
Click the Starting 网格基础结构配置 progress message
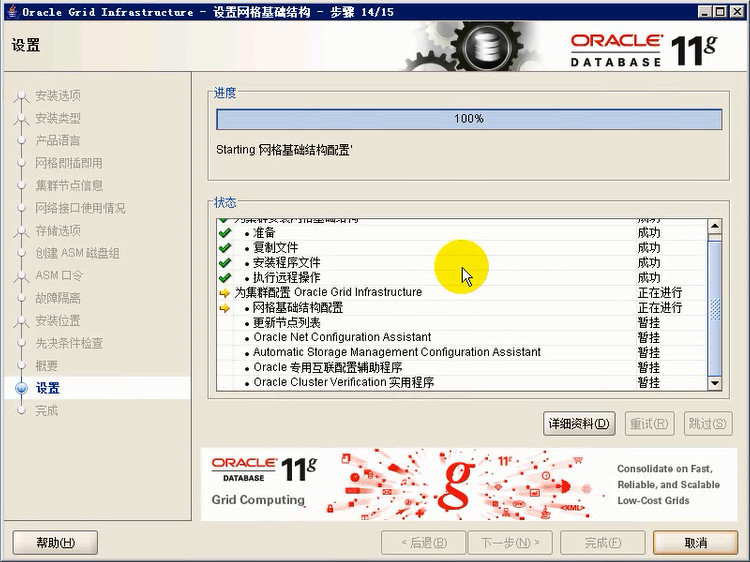click(284, 150)
